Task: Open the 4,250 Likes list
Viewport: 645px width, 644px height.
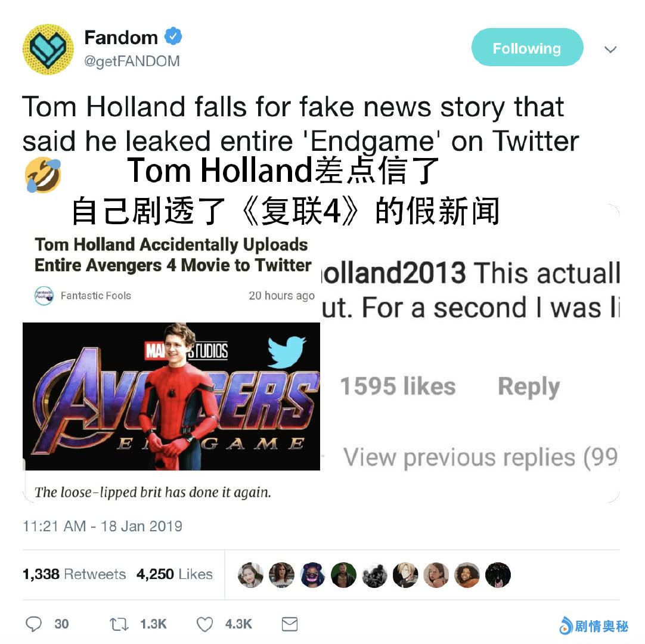Action: (x=175, y=574)
